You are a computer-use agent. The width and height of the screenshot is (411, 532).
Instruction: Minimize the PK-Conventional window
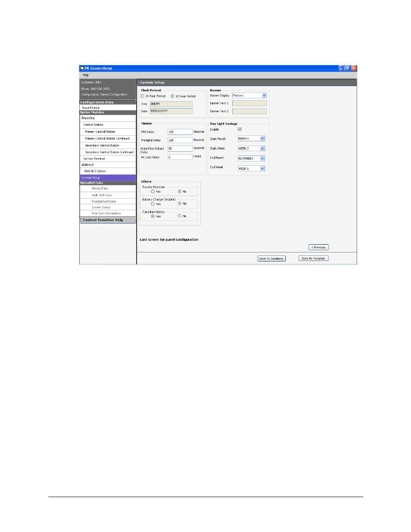(341, 68)
